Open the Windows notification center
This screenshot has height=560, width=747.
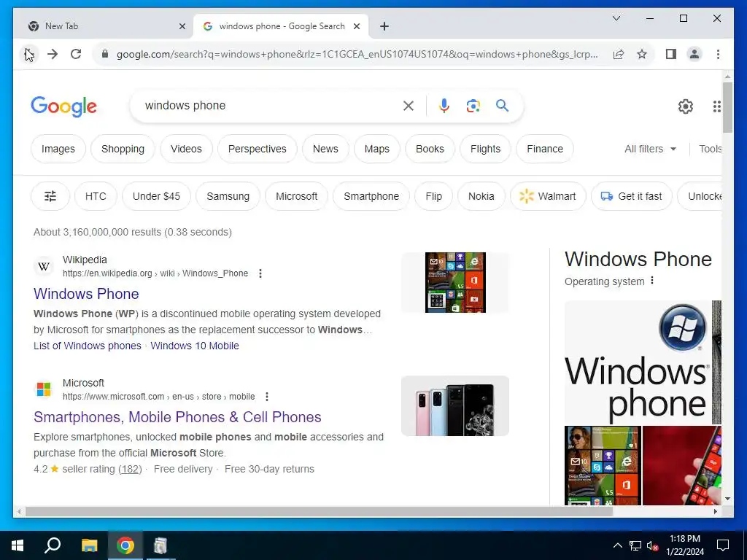pos(723,545)
